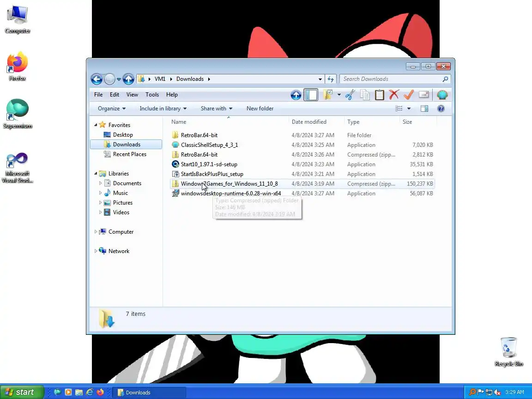This screenshot has height=399, width=532.
Task: Click the Change your view icon
Action: click(x=399, y=109)
